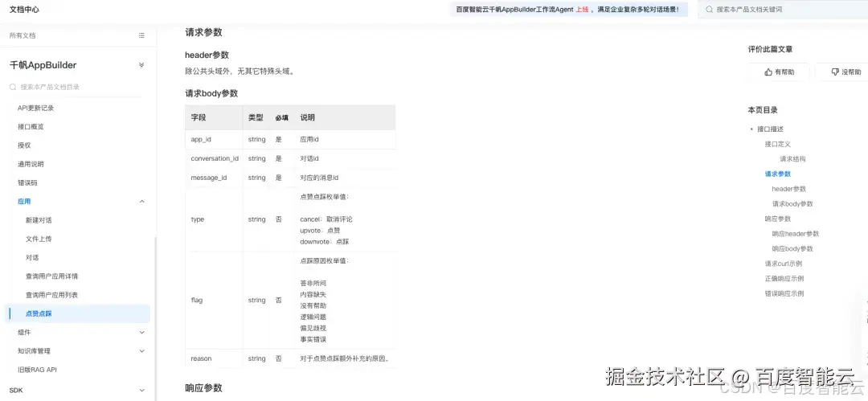Click the search icon in sidebar search box
This screenshot has height=401, width=868.
pyautogui.click(x=14, y=87)
